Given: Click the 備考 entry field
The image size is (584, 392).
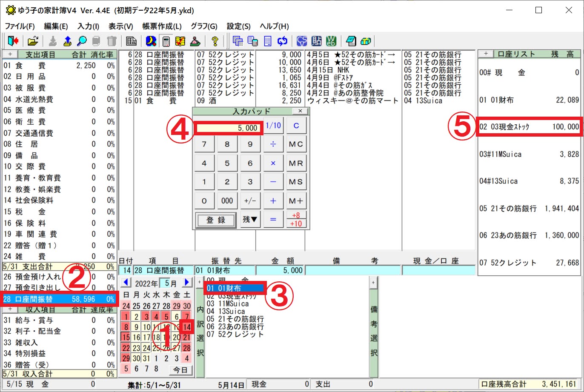Looking at the screenshot, I should click(353, 270).
